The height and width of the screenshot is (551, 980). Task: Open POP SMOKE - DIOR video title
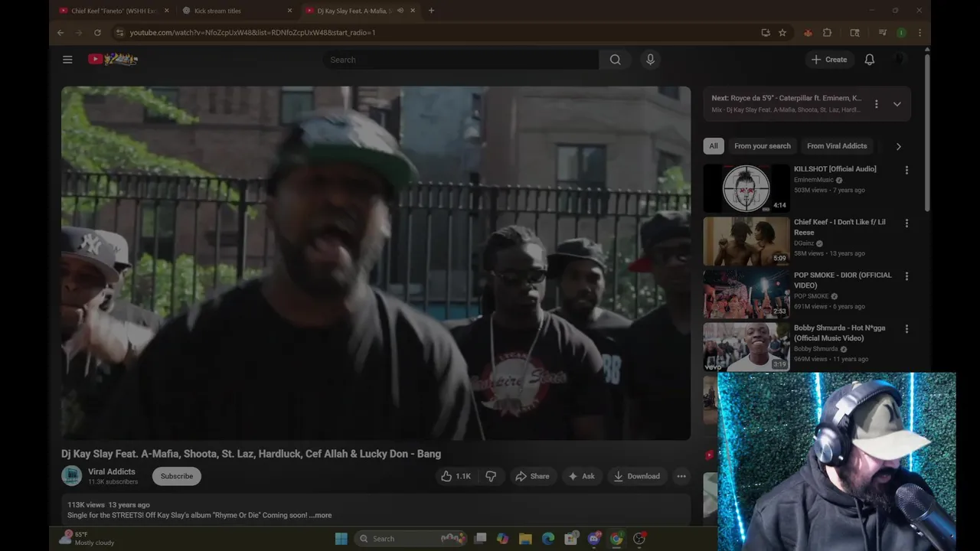(843, 280)
